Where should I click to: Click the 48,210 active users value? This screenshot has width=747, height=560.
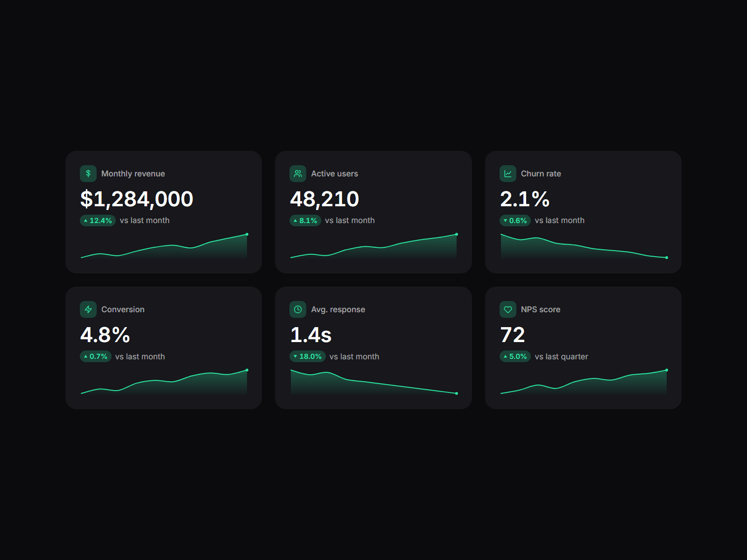pyautogui.click(x=324, y=199)
